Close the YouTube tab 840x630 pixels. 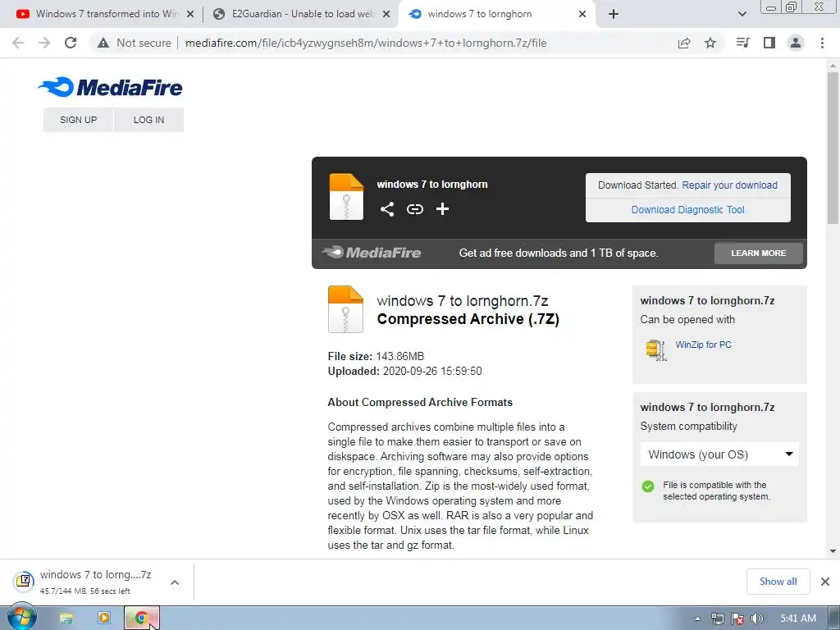190,15
